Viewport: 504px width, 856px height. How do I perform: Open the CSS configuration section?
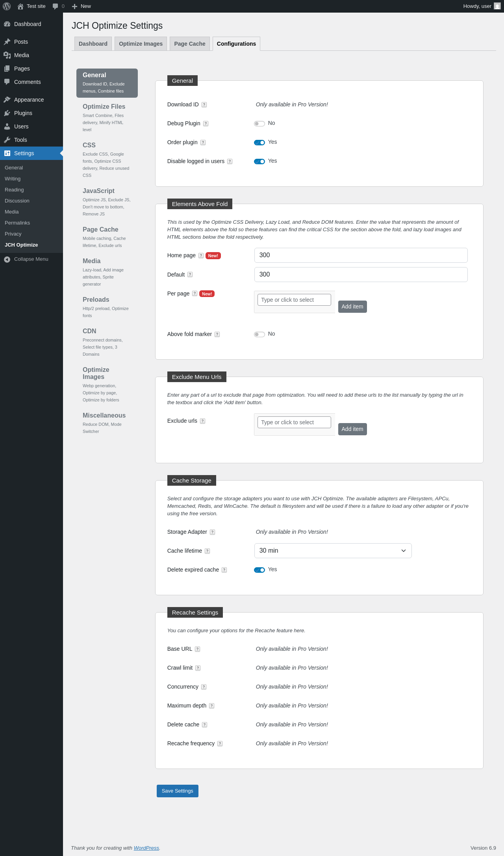click(x=107, y=160)
